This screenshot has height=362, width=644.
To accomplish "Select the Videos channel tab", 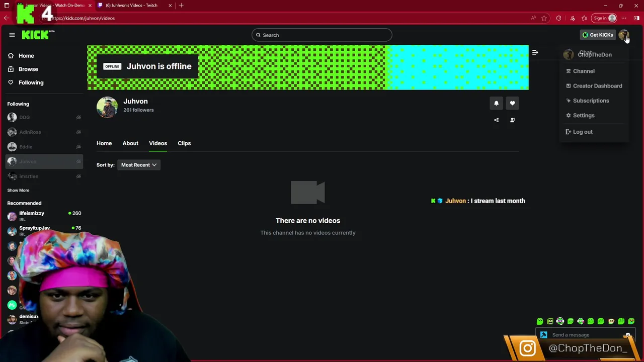I will [158, 143].
